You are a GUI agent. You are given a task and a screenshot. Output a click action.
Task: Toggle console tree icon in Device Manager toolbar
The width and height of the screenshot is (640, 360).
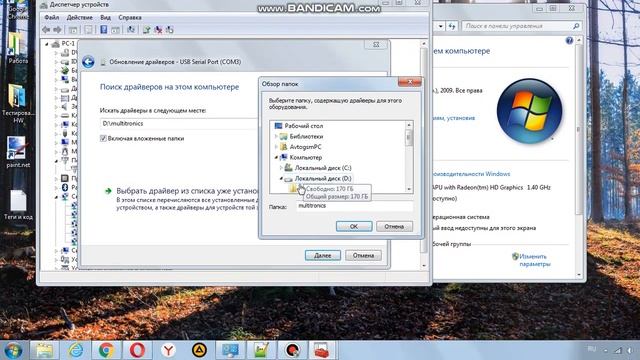coord(73,30)
